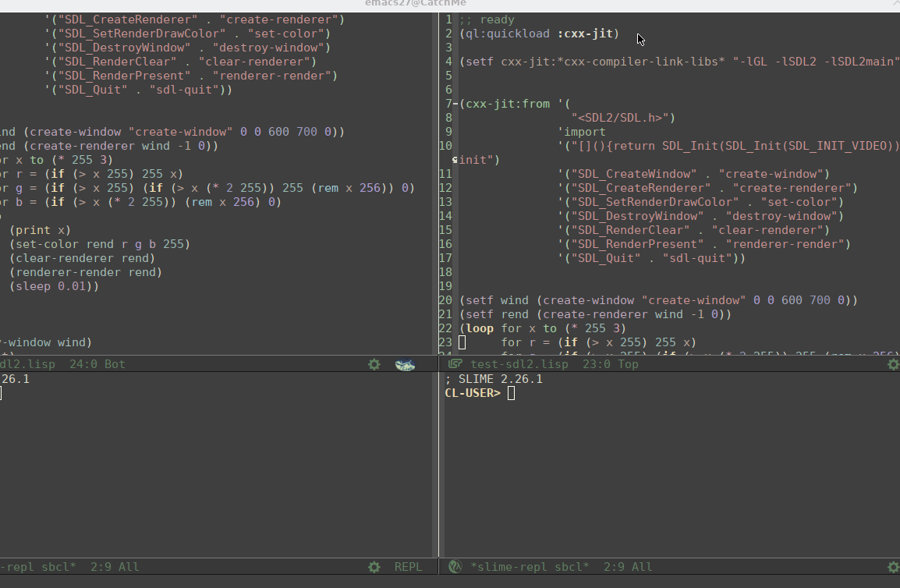Click the Top scroll indicator in right mode line
The width and height of the screenshot is (900, 588).
point(628,364)
